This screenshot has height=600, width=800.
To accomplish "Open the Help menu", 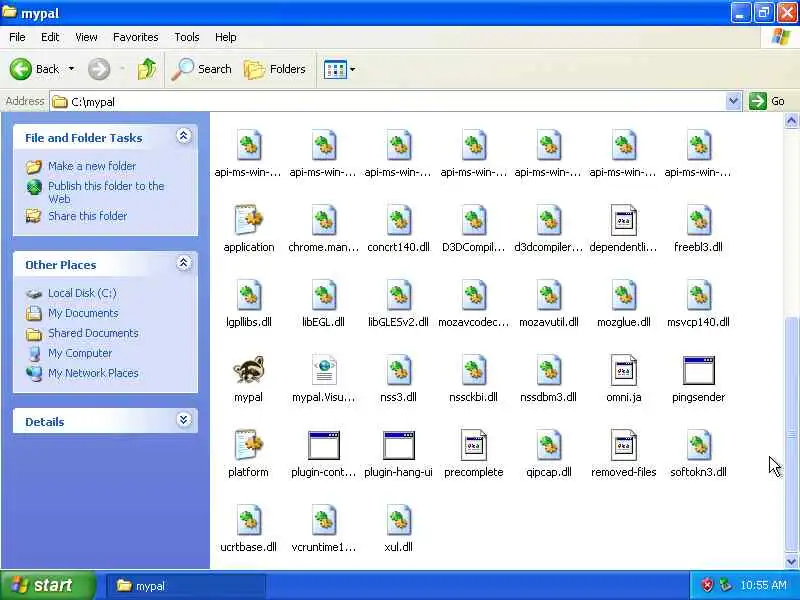I will (x=226, y=37).
